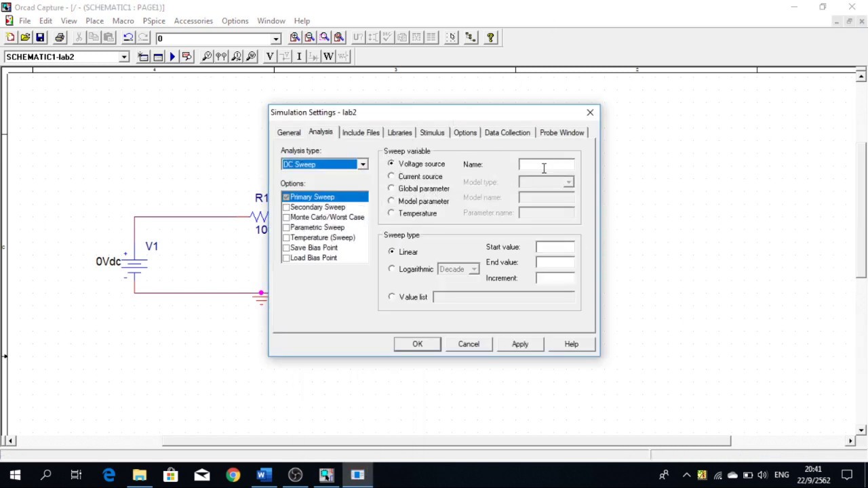Create a new document with toolbar icon

10,38
